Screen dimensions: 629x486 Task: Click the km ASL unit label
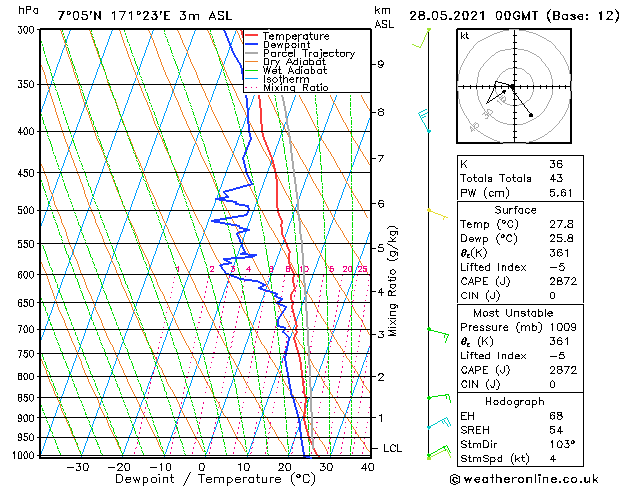(384, 17)
